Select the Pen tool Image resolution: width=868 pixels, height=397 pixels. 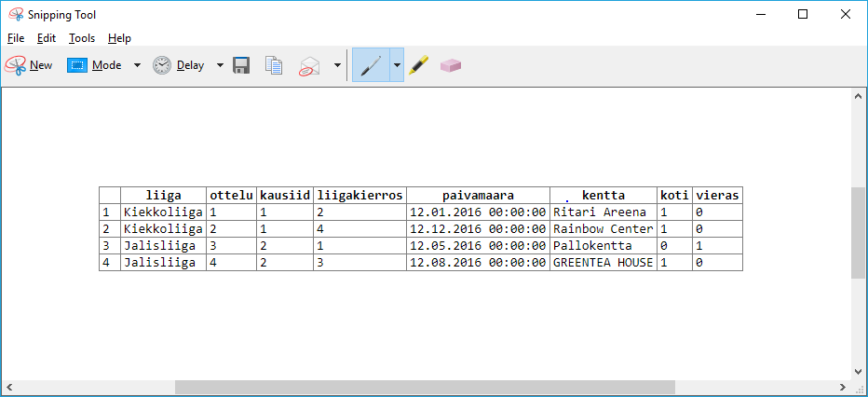pyautogui.click(x=370, y=65)
